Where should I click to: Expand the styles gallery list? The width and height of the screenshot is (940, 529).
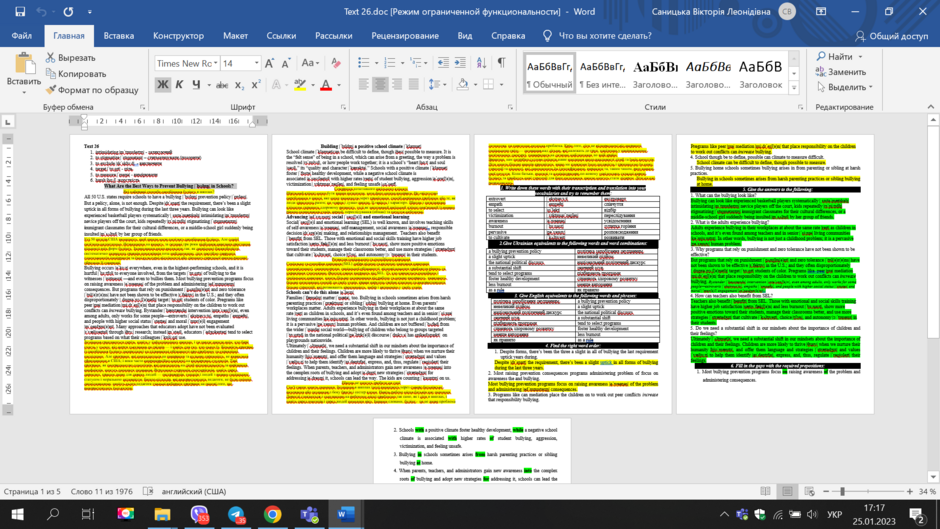point(794,88)
